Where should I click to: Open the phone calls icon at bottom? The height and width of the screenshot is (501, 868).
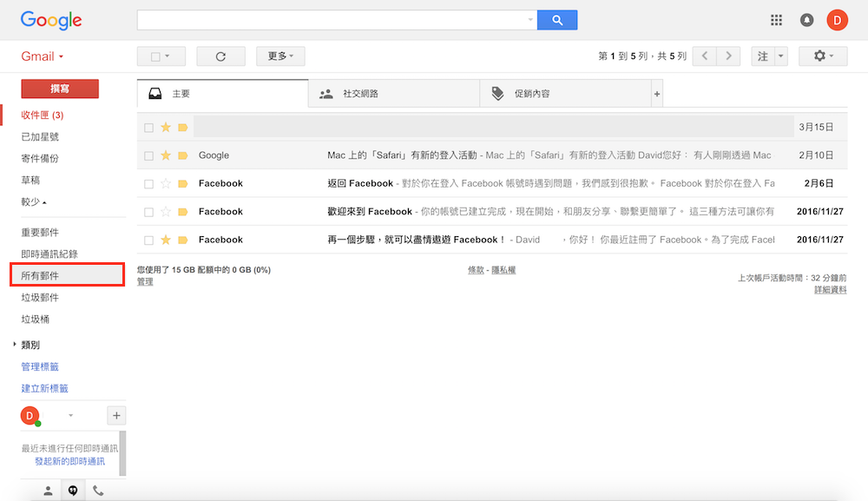point(98,491)
